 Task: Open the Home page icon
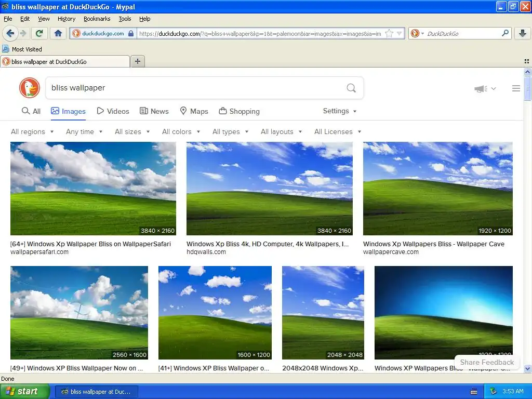coord(58,33)
